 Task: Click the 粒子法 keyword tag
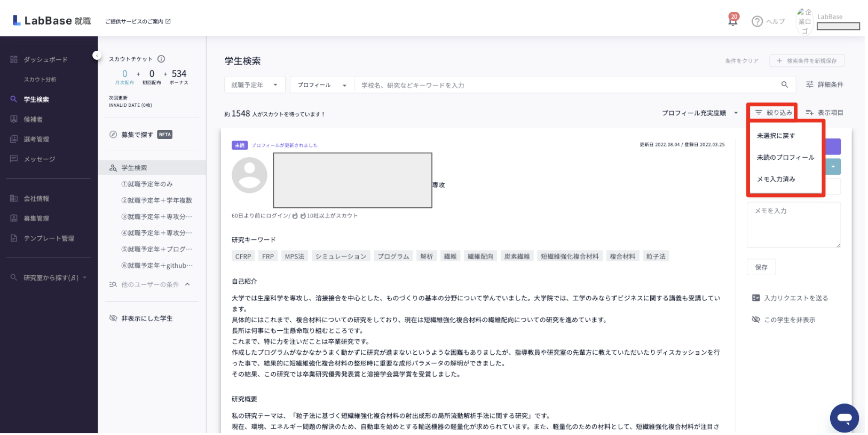[656, 257]
